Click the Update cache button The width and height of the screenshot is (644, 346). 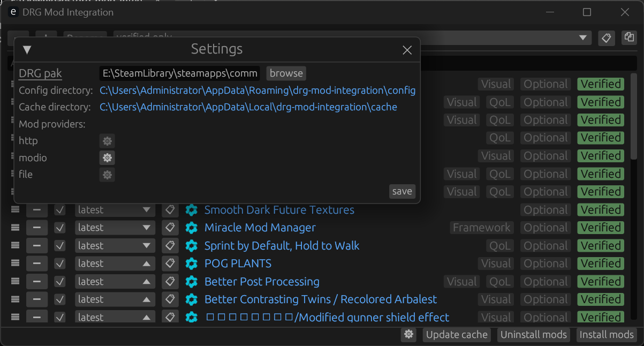(457, 335)
